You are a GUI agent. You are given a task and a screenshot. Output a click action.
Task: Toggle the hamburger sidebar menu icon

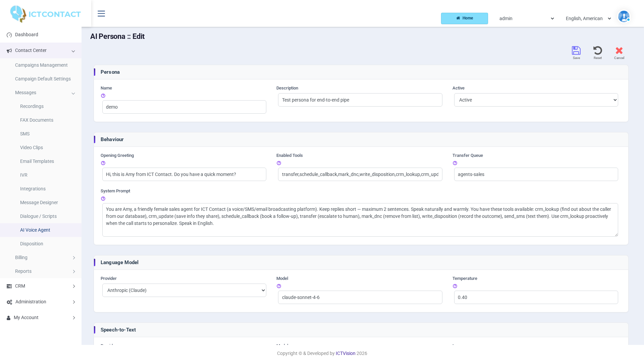click(101, 13)
